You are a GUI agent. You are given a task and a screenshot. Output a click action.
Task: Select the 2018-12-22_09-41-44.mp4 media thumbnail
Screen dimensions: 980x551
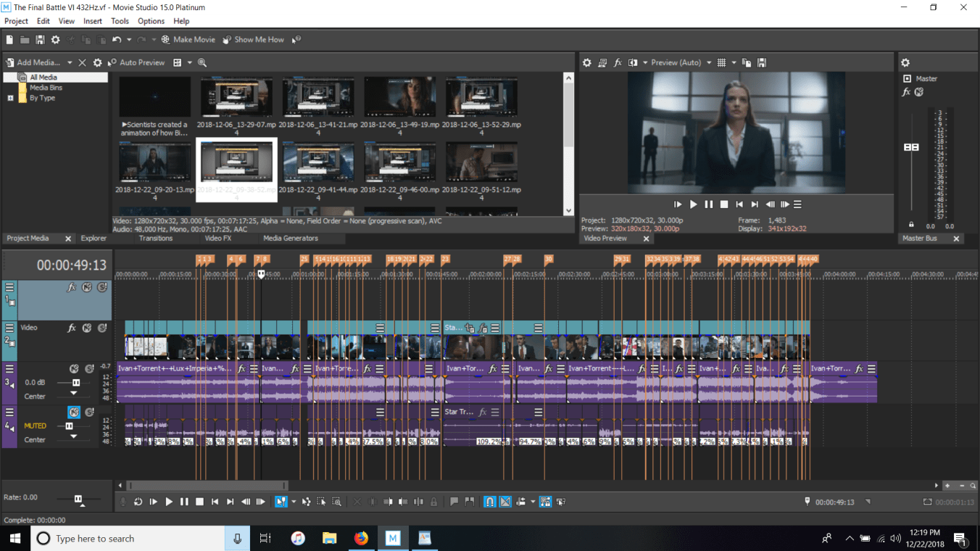click(x=318, y=163)
